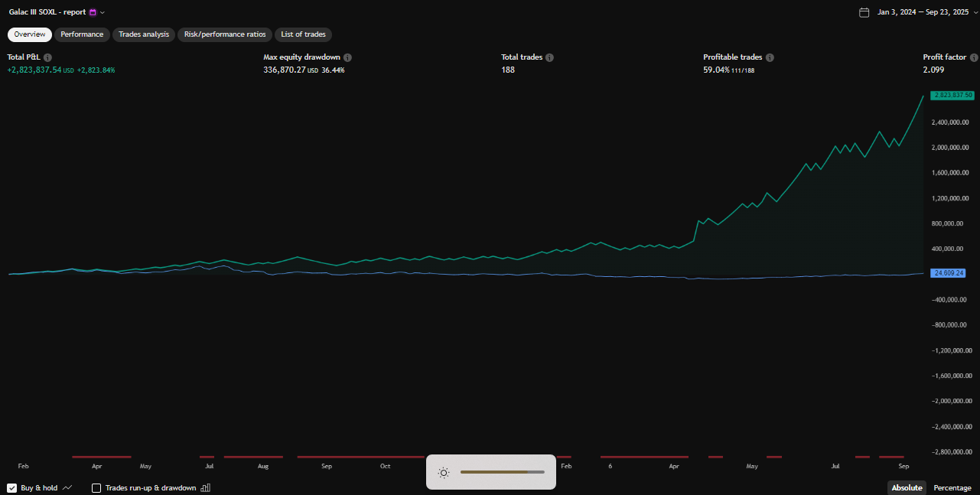Open the Jan 3, 2024 — Sep 23, 2025 range selector

pyautogui.click(x=923, y=12)
